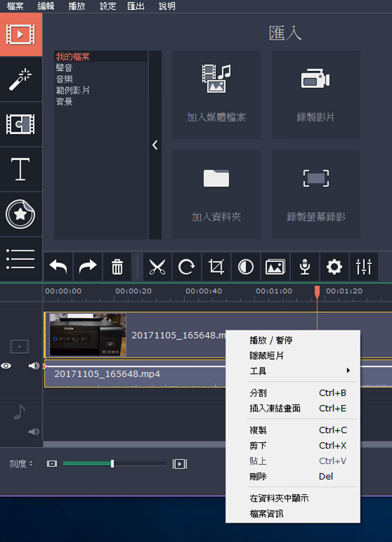This screenshot has height=542, width=392.
Task: Click 00:00:20 on the timeline ruler
Action: pyautogui.click(x=133, y=291)
